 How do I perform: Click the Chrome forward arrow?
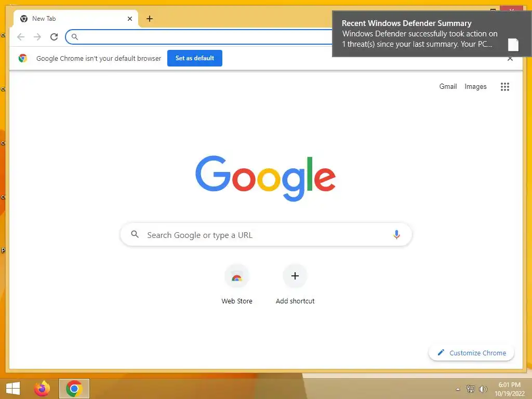pos(37,37)
